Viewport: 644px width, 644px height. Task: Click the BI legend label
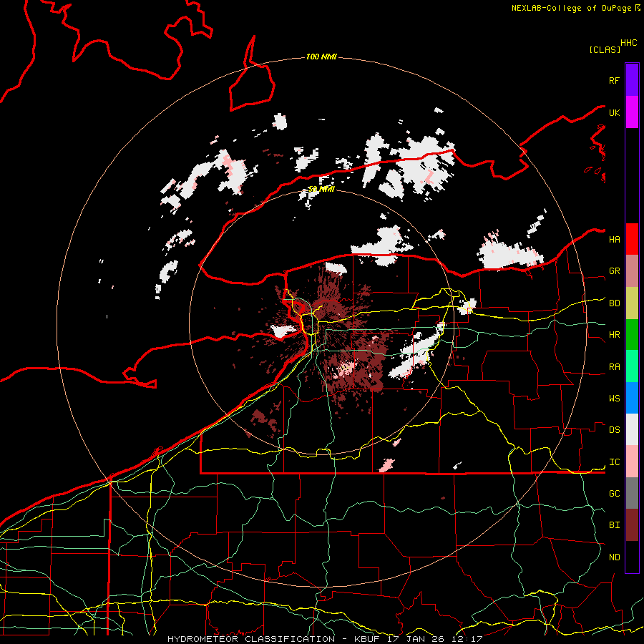coord(614,525)
